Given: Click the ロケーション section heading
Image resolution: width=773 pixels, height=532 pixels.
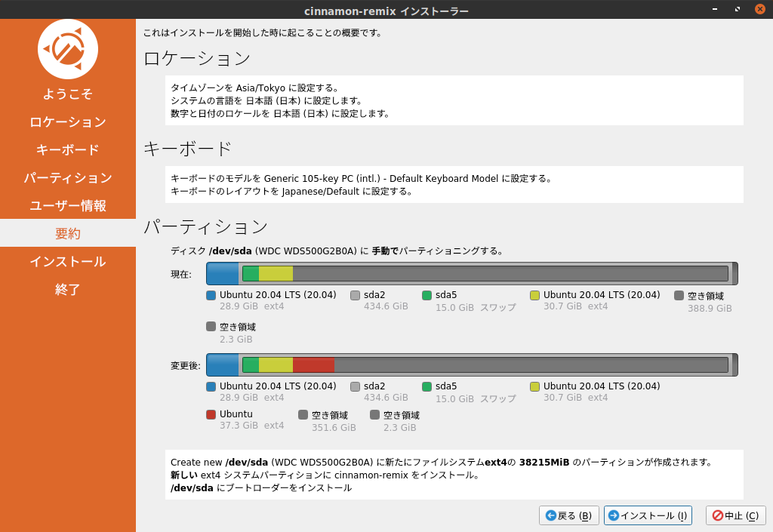Looking at the screenshot, I should click(x=197, y=59).
